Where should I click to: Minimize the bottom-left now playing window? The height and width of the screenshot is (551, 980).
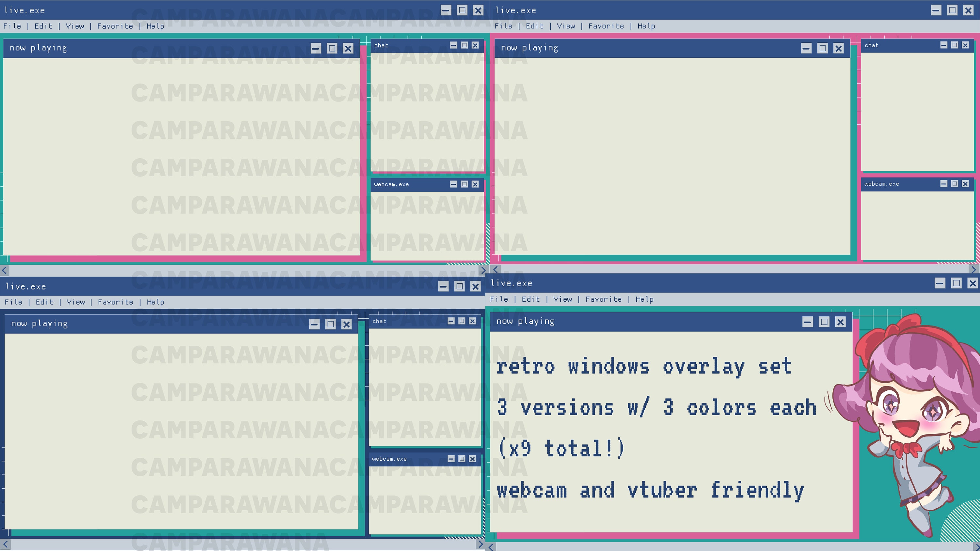tap(314, 324)
